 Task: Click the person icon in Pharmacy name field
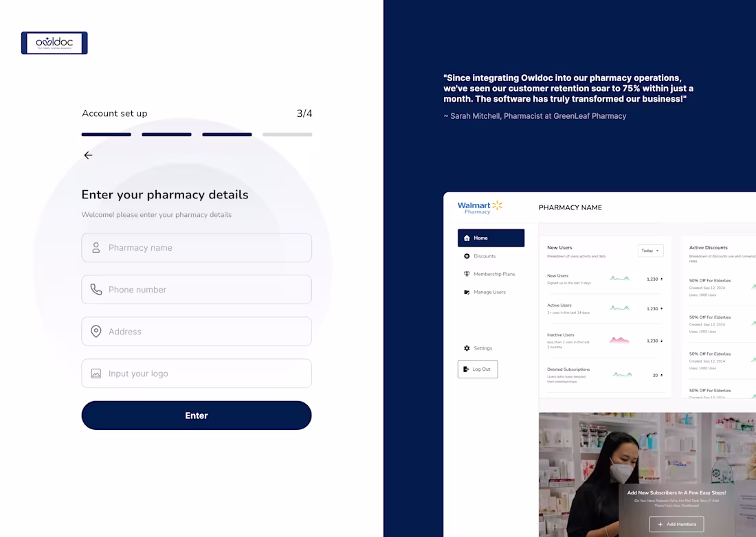[x=96, y=247]
